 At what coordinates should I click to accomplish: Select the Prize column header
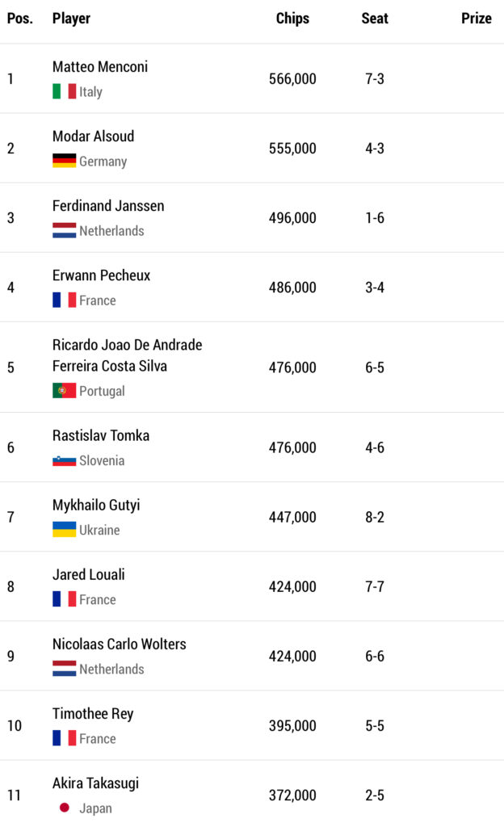477,19
